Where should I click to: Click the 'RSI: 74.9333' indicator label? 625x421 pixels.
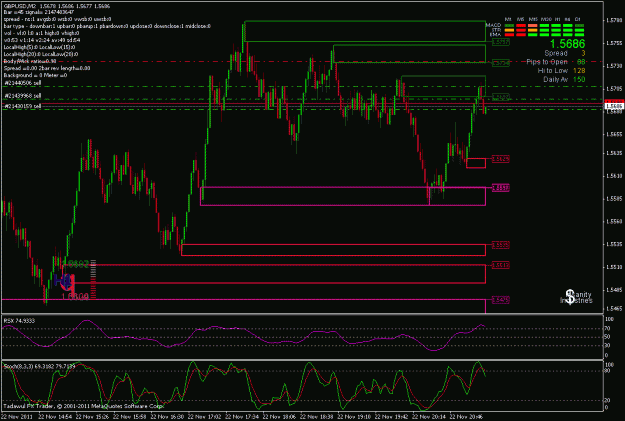(x=19, y=321)
